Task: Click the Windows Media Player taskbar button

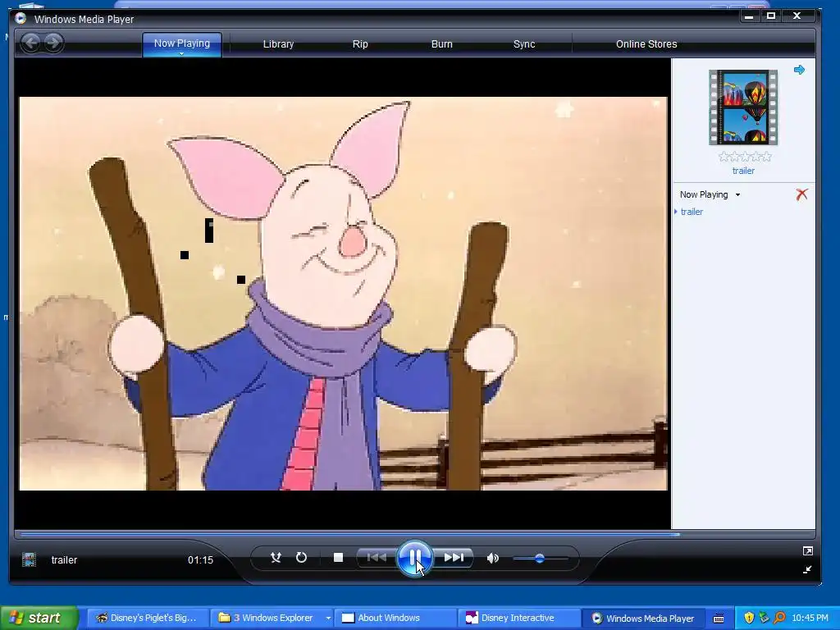Action: [643, 618]
